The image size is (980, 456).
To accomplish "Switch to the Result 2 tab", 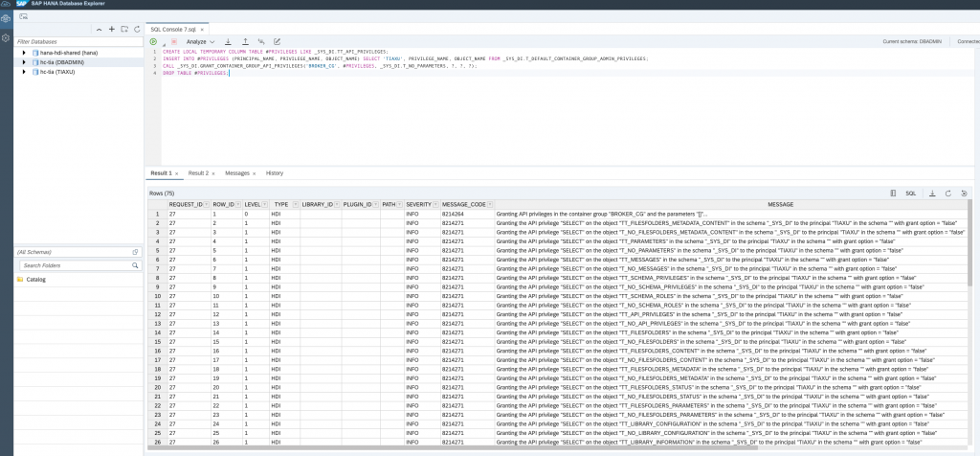I will point(198,173).
